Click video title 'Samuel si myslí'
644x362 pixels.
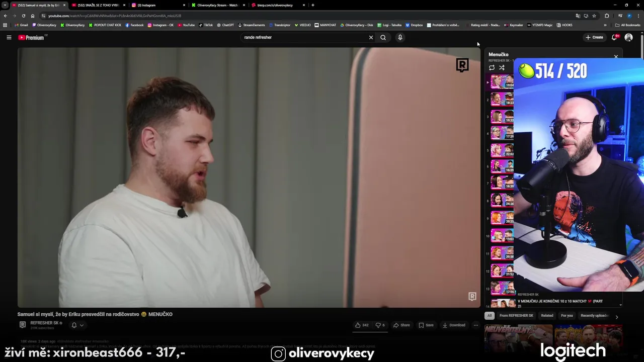tap(95, 314)
